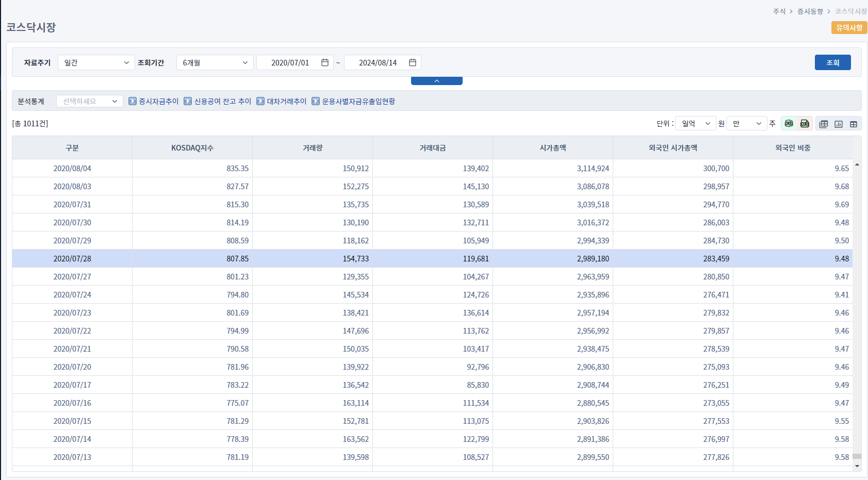This screenshot has height=480, width=868.
Task: Open the 유의사항 notice button
Action: 849,28
